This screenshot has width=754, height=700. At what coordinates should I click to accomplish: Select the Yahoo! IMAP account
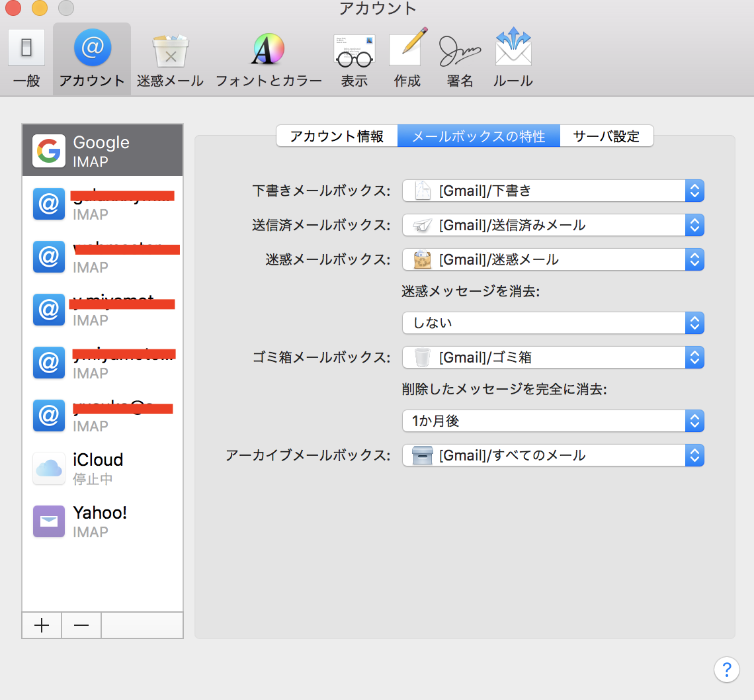(103, 521)
